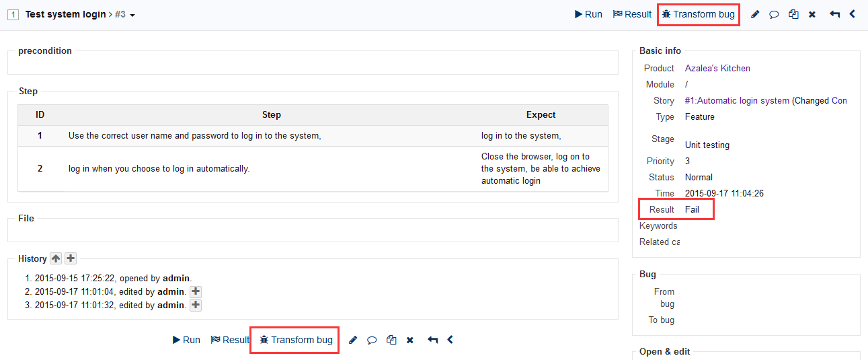Viewport: 868px width, 360px height.
Task: Run the test case from top toolbar
Action: coord(589,14)
